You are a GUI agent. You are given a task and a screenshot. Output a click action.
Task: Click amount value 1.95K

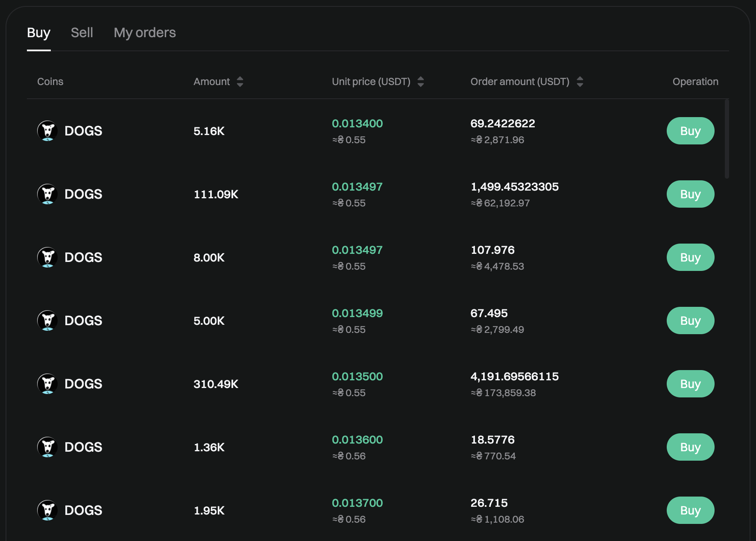(209, 511)
